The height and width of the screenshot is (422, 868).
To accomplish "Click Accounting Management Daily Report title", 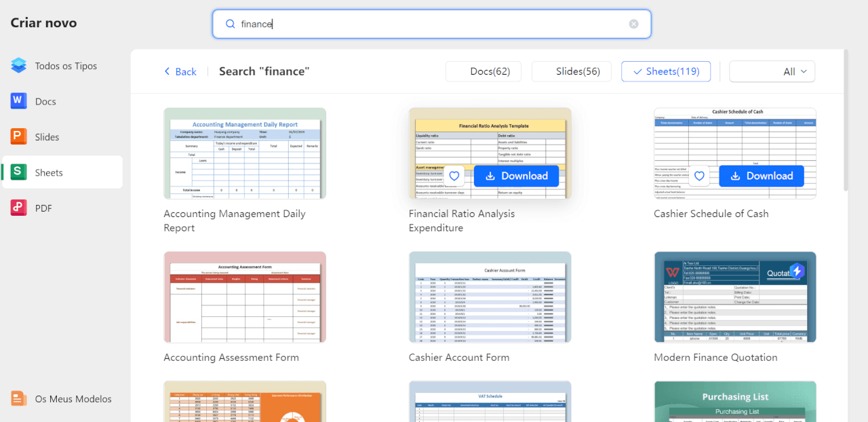I will click(x=235, y=220).
